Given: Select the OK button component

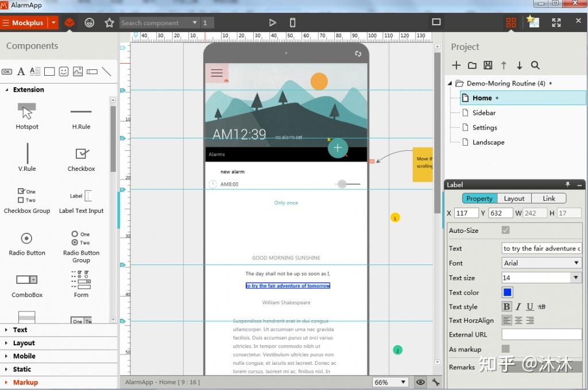Looking at the screenshot, I should tap(7, 72).
